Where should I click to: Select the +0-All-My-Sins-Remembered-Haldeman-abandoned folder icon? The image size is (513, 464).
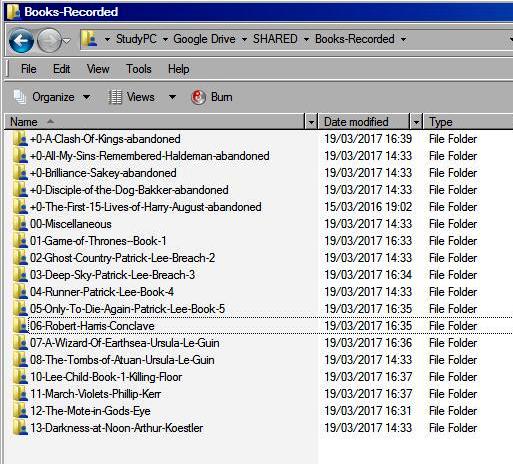[x=20, y=156]
